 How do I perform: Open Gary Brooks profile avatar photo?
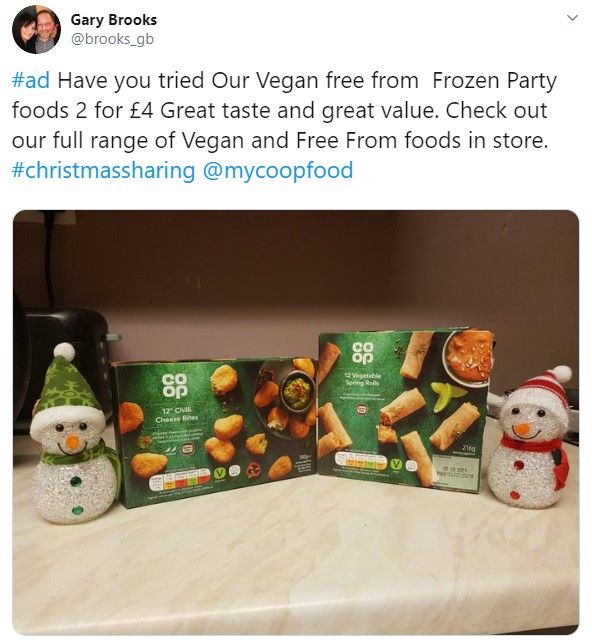37,30
